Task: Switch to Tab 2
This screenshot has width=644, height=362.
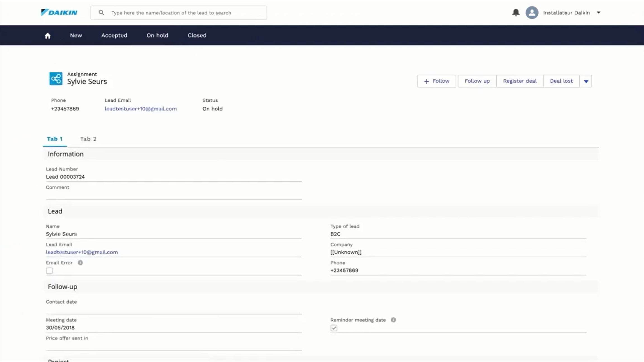Action: (88, 139)
